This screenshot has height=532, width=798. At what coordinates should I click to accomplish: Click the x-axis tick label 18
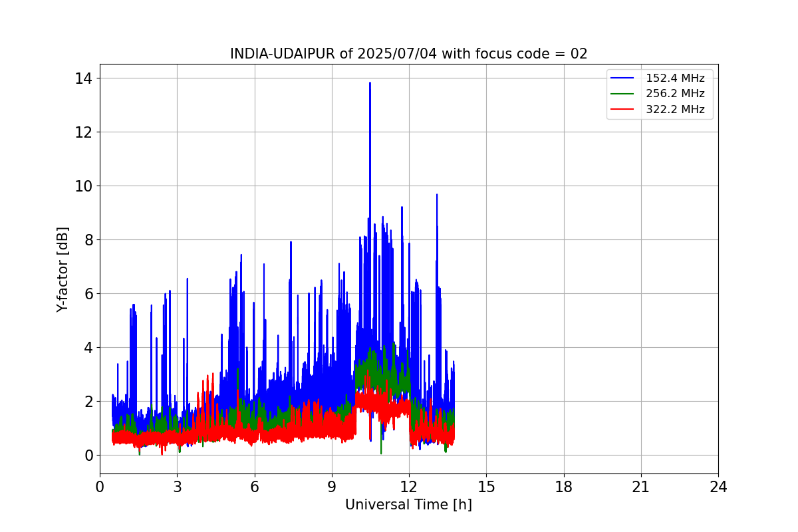pos(564,486)
